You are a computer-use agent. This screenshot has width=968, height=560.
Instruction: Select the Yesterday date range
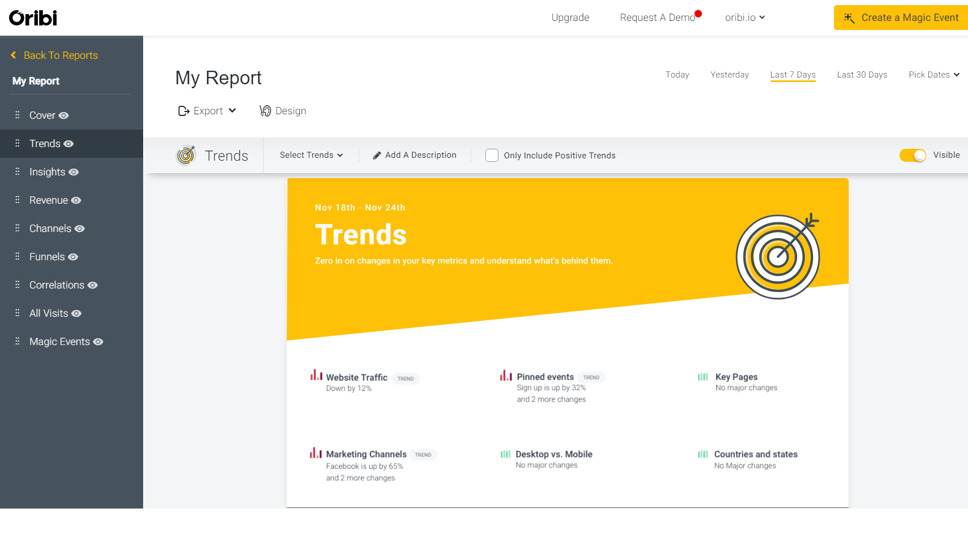click(x=729, y=75)
